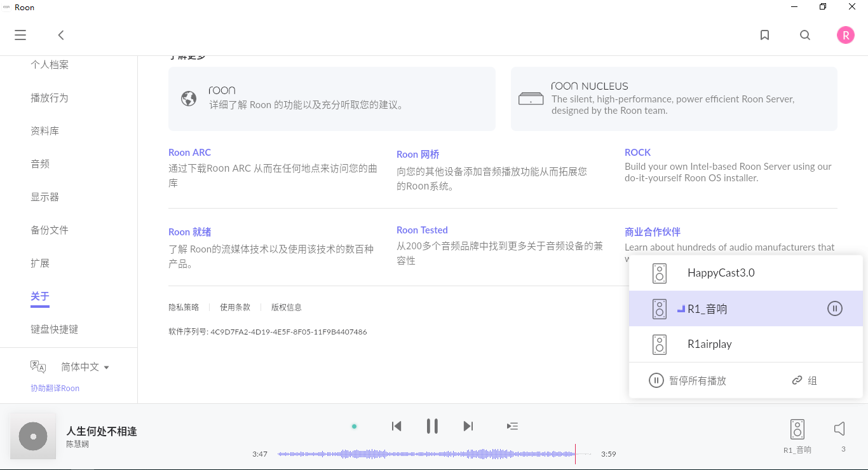Open 备份文件 settings tab

click(x=50, y=230)
